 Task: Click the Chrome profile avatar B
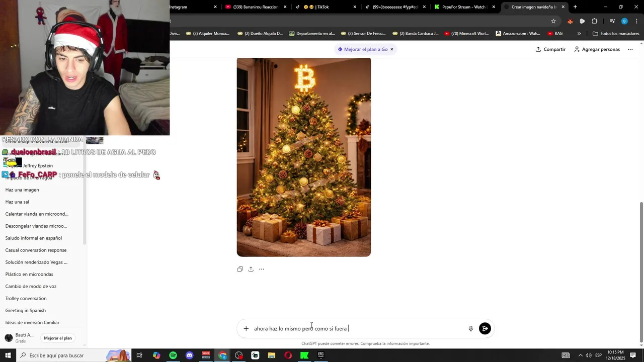[624, 21]
